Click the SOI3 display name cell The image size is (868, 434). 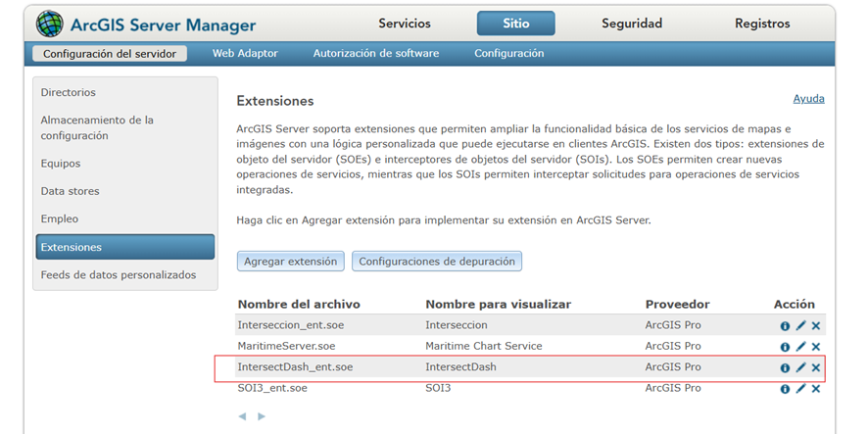(x=439, y=388)
